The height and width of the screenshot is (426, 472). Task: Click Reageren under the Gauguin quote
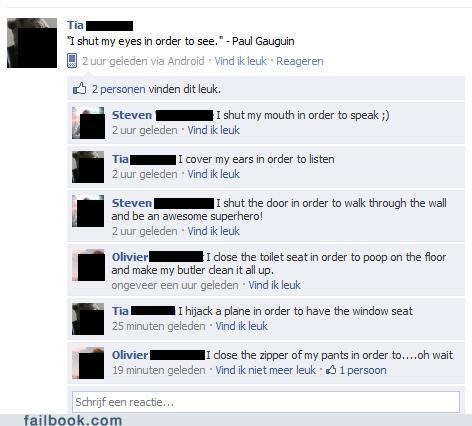pos(300,61)
